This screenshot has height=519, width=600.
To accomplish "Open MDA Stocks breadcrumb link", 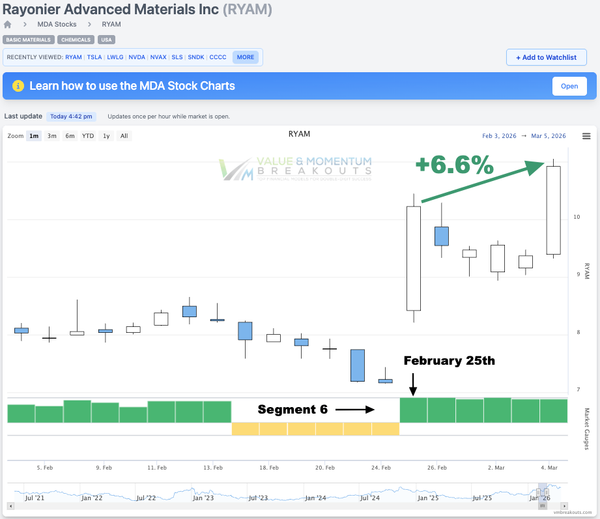I will [x=57, y=24].
